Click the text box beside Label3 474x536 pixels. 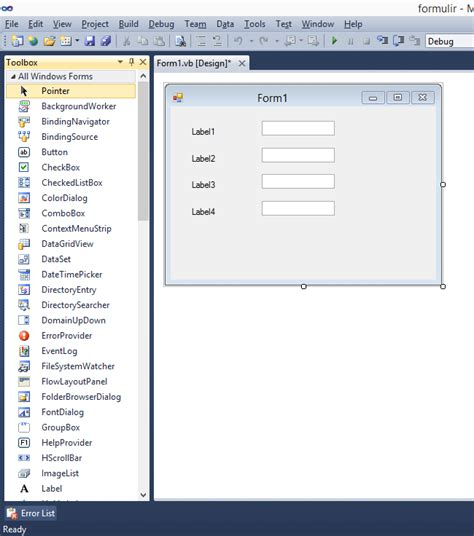(298, 182)
